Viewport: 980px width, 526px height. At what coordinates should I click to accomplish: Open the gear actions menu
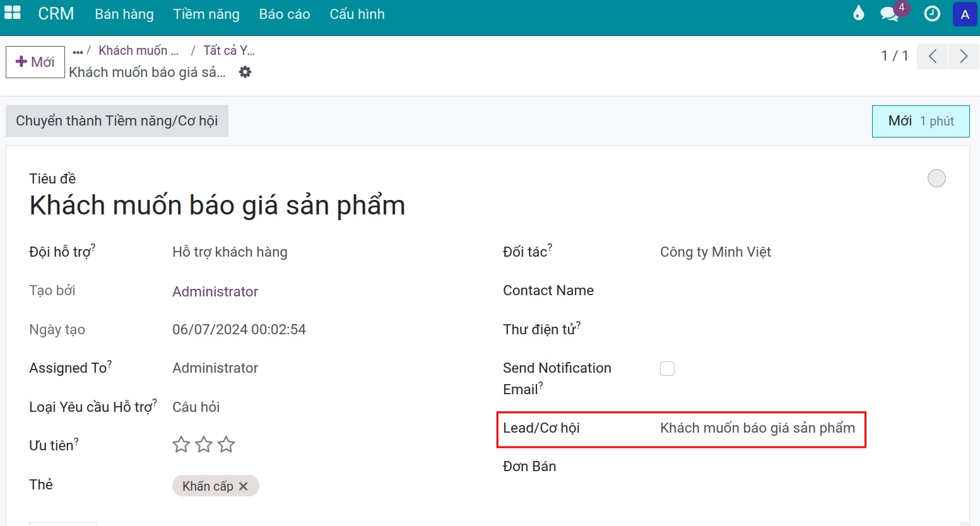point(245,72)
